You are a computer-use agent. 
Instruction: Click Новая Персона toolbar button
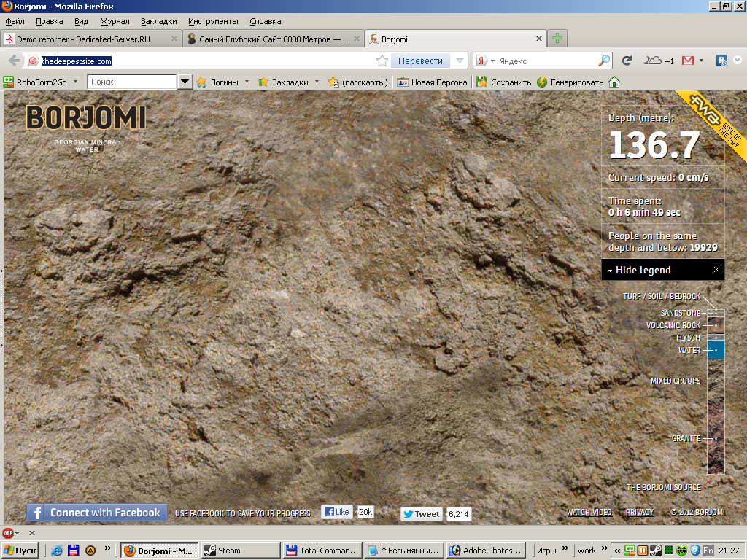[x=432, y=82]
